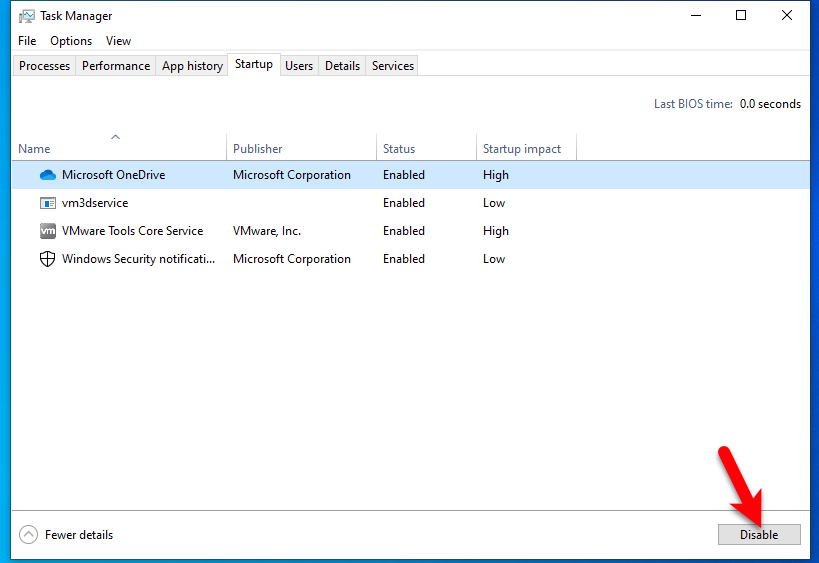Select the vm3dservice row name
This screenshot has height=563, width=819.
pyautogui.click(x=95, y=203)
